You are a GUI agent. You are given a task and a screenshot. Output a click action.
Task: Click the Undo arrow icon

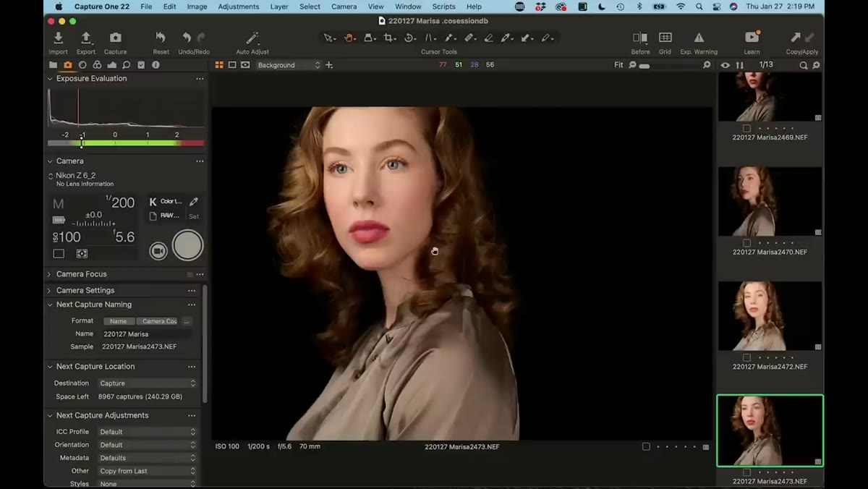(x=187, y=38)
